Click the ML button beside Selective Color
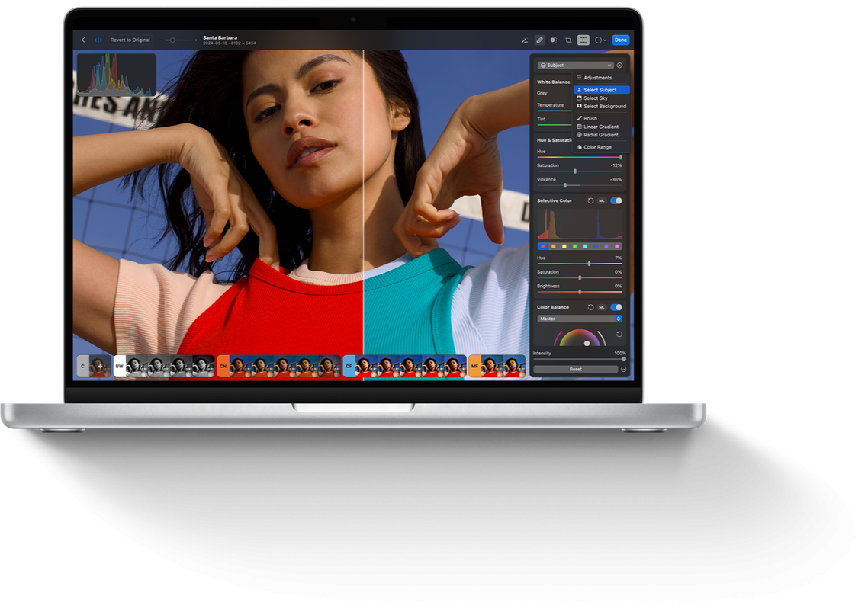This screenshot has width=868, height=612. click(x=602, y=201)
